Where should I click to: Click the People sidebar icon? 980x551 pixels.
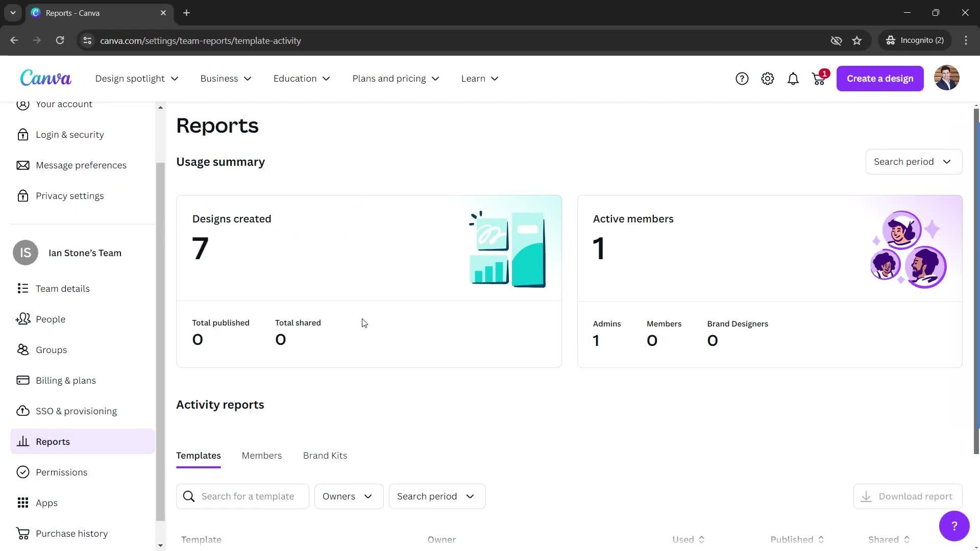point(22,319)
